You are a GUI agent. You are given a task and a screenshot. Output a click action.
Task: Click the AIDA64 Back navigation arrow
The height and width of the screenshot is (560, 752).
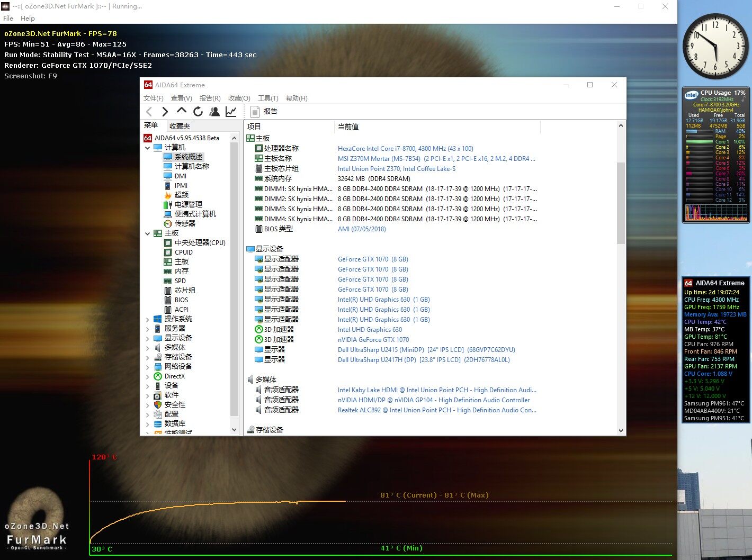tap(149, 111)
